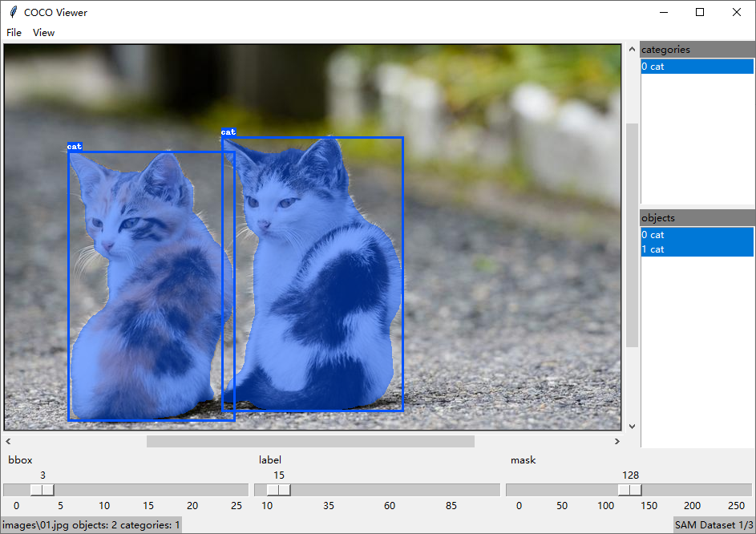The image size is (756, 534).
Task: Select '0 cat' in objects list
Action: (697, 235)
